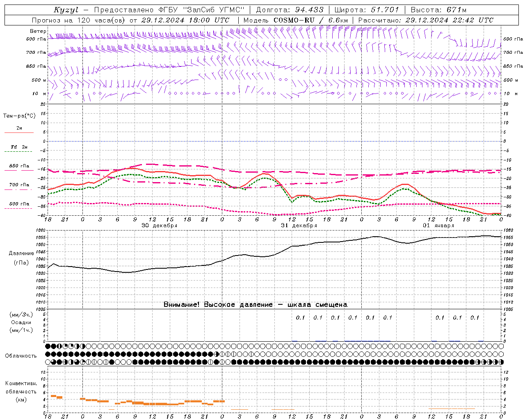Click the "850 гПа" legend entry under temperature
Image resolution: width=525 pixels, height=420 pixels.
[19, 168]
